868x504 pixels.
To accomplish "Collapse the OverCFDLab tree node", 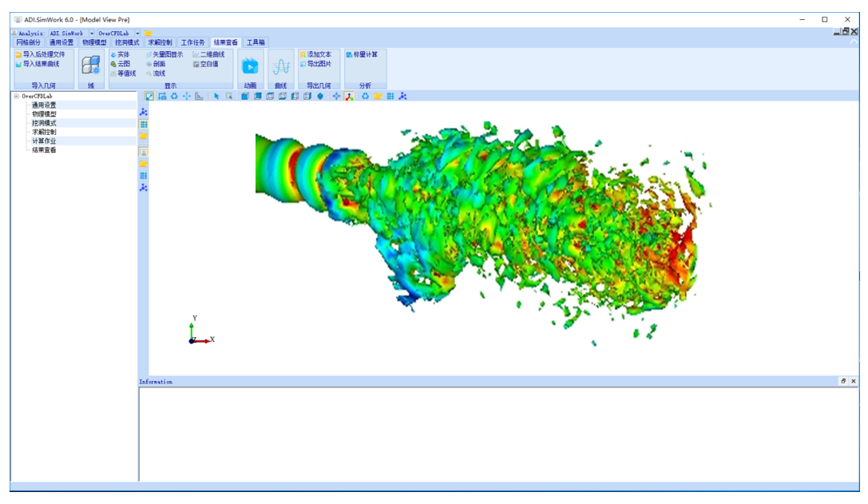I will (17, 97).
